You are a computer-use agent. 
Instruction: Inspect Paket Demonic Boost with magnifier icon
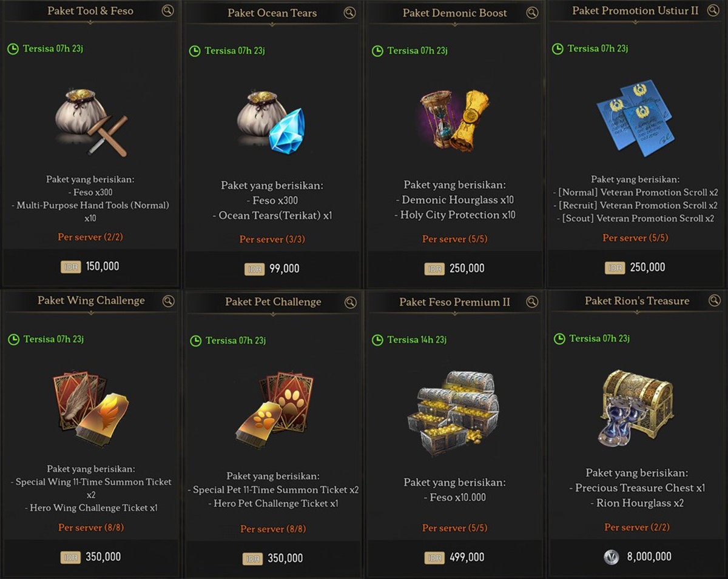(532, 13)
